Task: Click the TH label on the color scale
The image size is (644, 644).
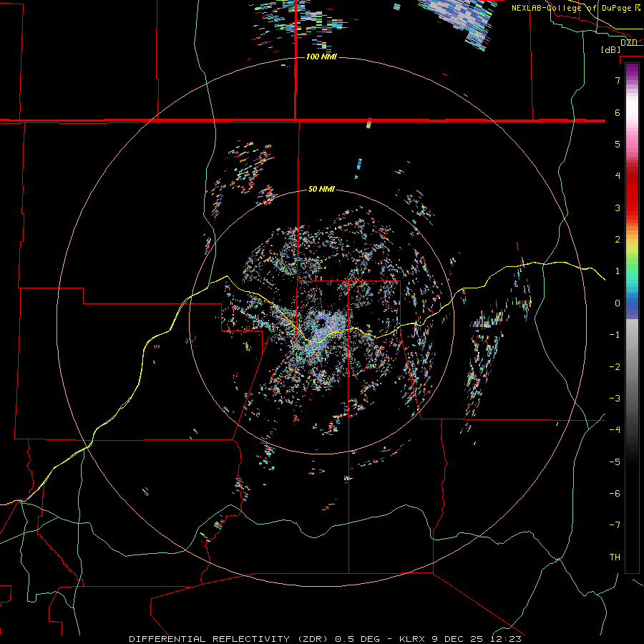Action: 615,557
